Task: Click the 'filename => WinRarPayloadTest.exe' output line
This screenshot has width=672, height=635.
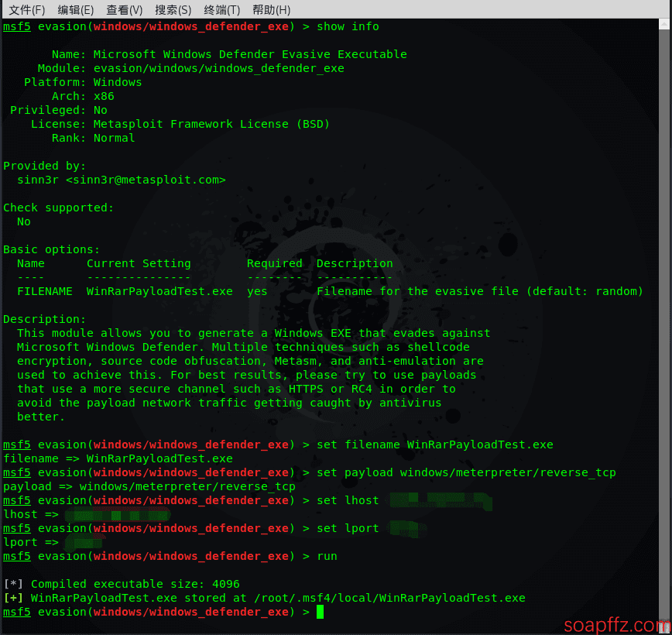Action: (118, 458)
